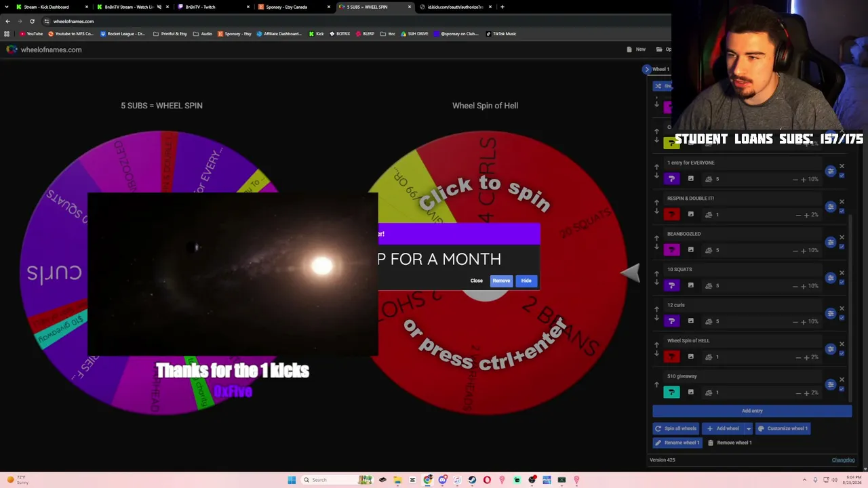Change the $10 giveaway entry color swatch

(671, 392)
